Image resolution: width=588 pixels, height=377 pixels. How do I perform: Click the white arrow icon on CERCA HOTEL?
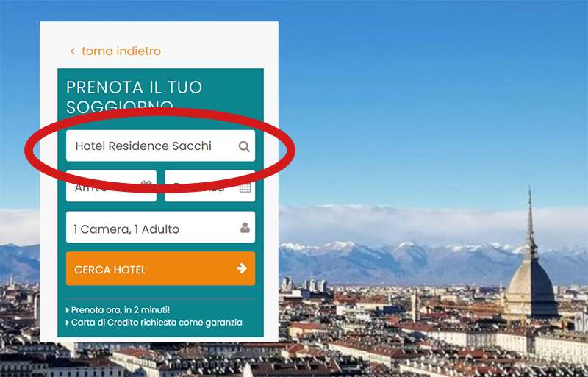(242, 268)
